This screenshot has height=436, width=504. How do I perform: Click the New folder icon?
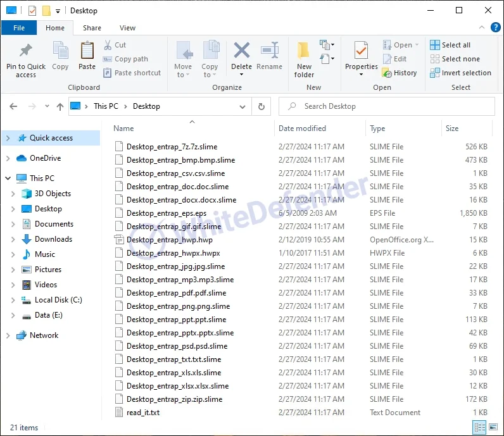[x=304, y=51]
